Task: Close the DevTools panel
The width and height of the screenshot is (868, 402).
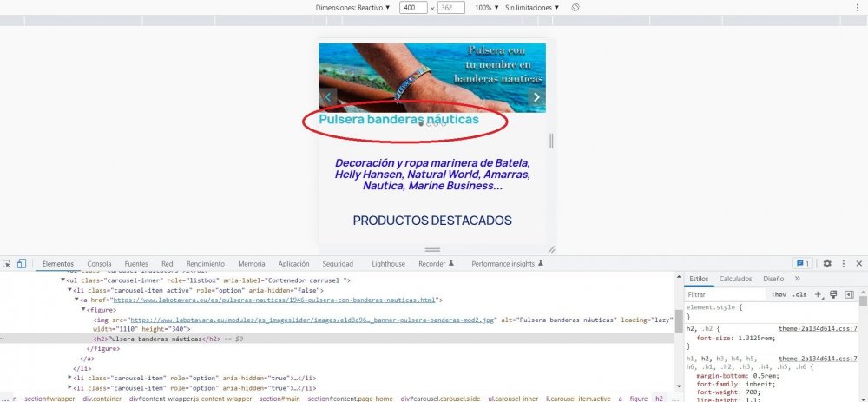Action: [x=859, y=264]
